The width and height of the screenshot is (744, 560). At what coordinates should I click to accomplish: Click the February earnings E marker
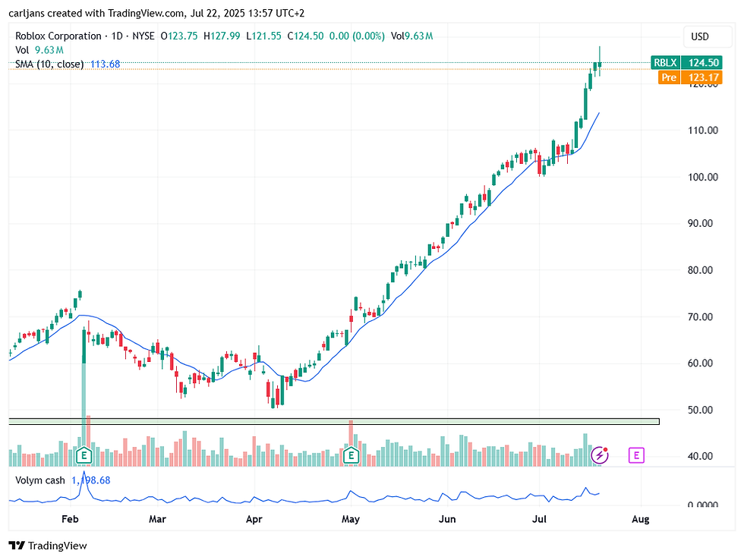click(x=84, y=456)
